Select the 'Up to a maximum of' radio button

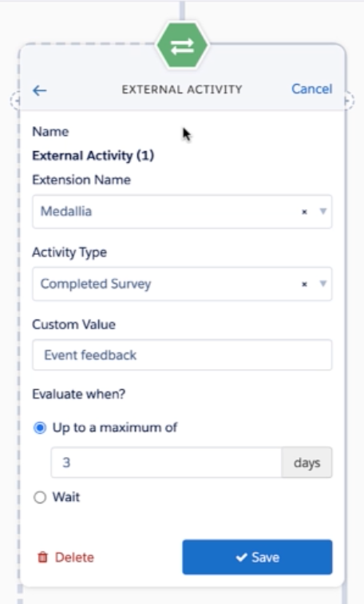40,428
